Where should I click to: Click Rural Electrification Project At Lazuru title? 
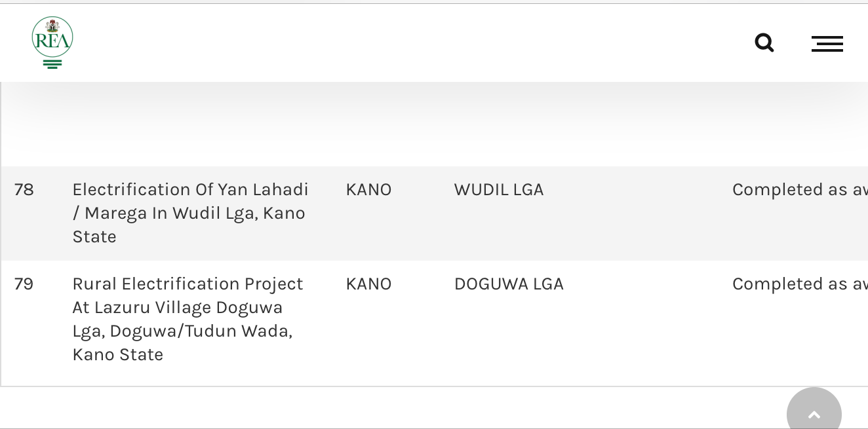(x=188, y=319)
